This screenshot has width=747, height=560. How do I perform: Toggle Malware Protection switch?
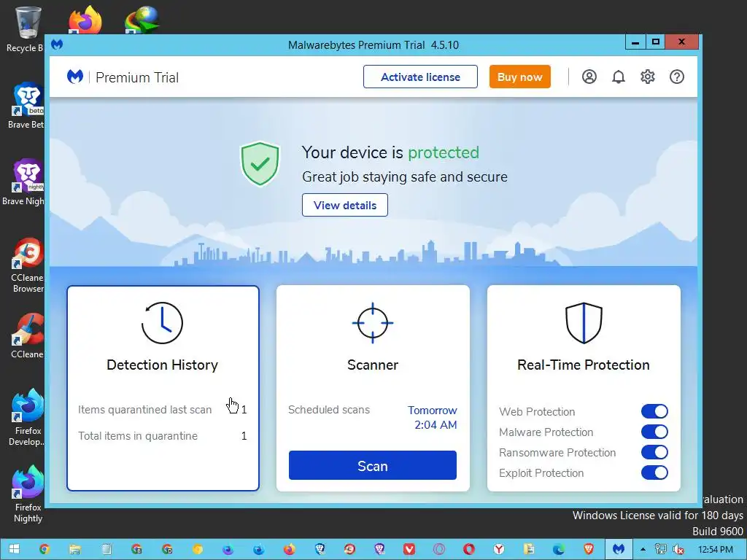(x=654, y=432)
